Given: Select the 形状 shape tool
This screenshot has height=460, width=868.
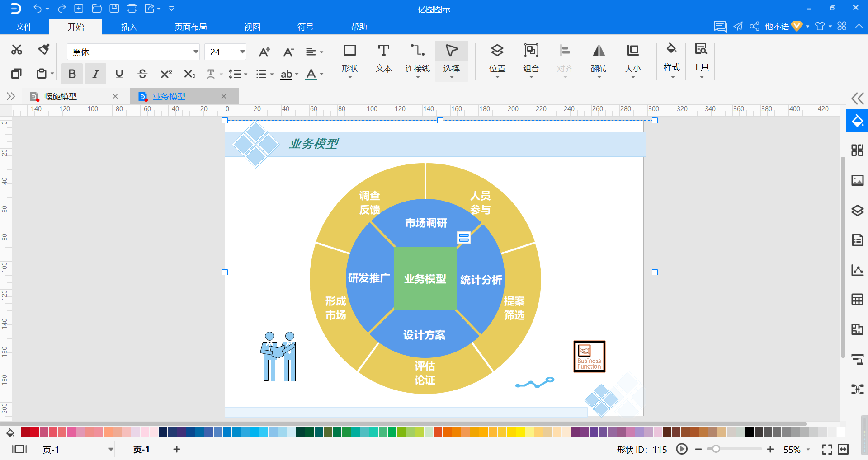Looking at the screenshot, I should (x=350, y=60).
